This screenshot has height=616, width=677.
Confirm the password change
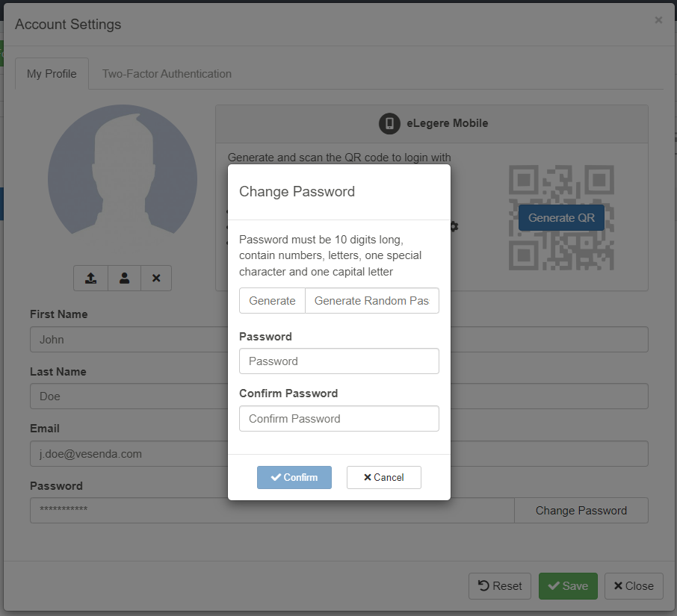tap(294, 478)
